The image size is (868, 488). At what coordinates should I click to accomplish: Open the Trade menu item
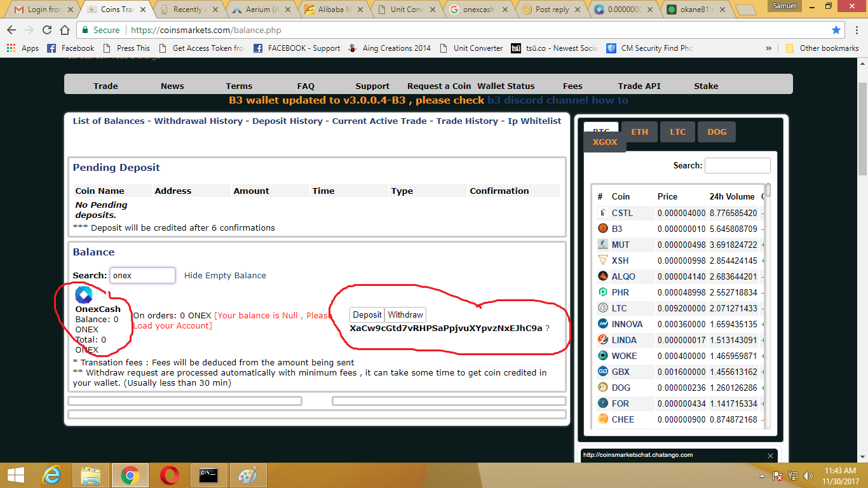[105, 86]
